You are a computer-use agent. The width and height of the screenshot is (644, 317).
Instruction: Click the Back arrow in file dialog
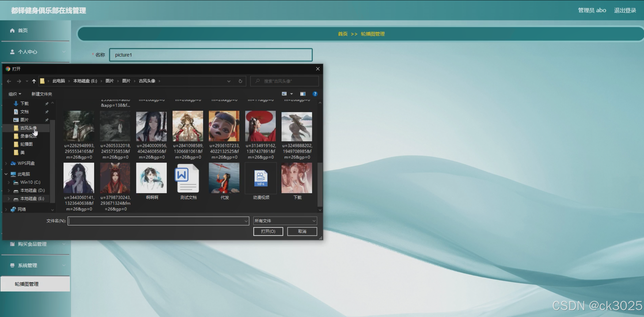(x=9, y=81)
